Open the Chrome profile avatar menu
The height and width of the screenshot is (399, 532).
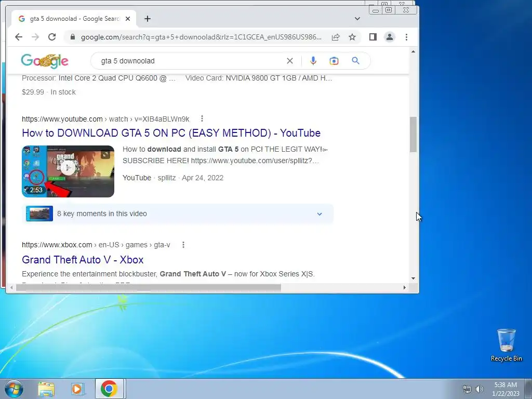click(390, 37)
